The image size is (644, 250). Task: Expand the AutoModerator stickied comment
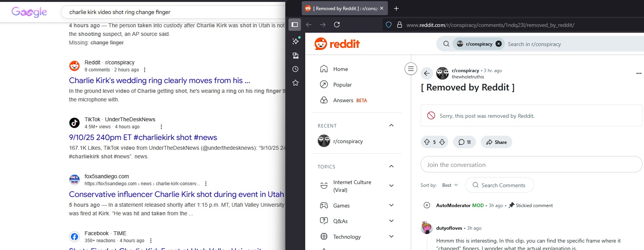point(427,206)
